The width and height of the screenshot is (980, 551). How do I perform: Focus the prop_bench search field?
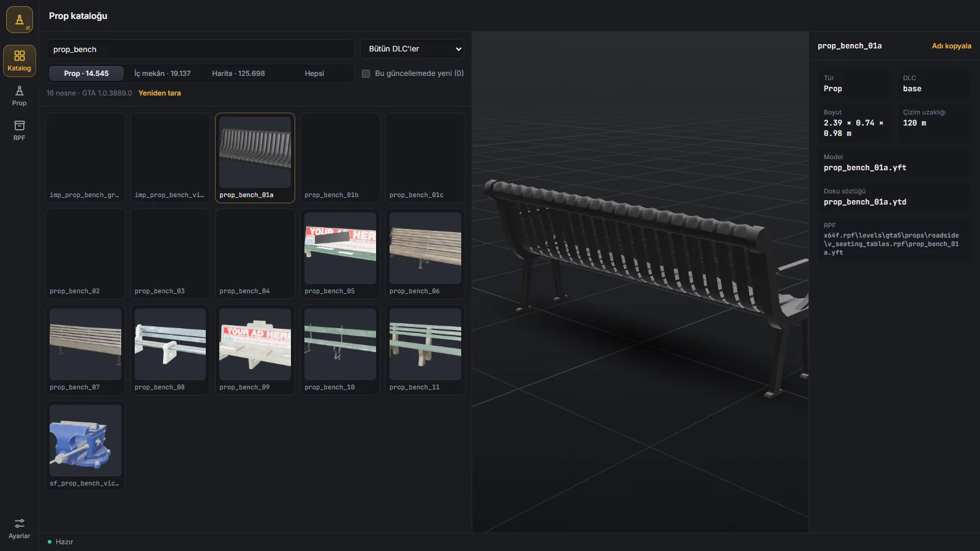pos(201,49)
